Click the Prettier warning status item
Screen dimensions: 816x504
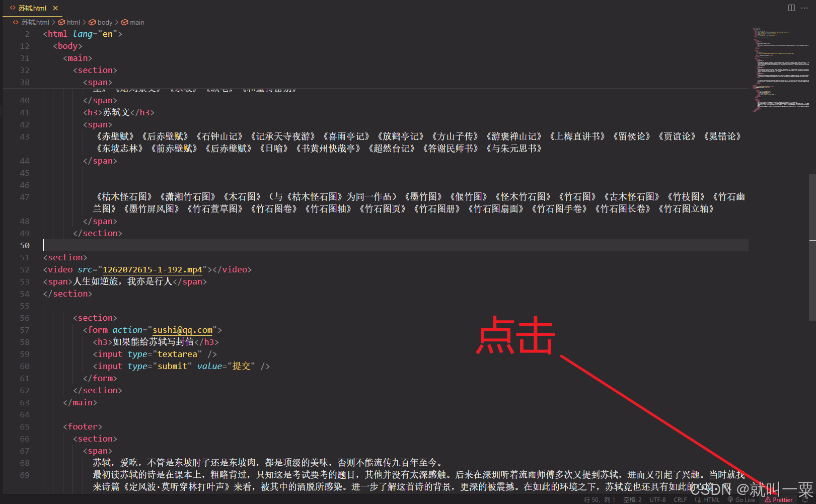coord(779,499)
